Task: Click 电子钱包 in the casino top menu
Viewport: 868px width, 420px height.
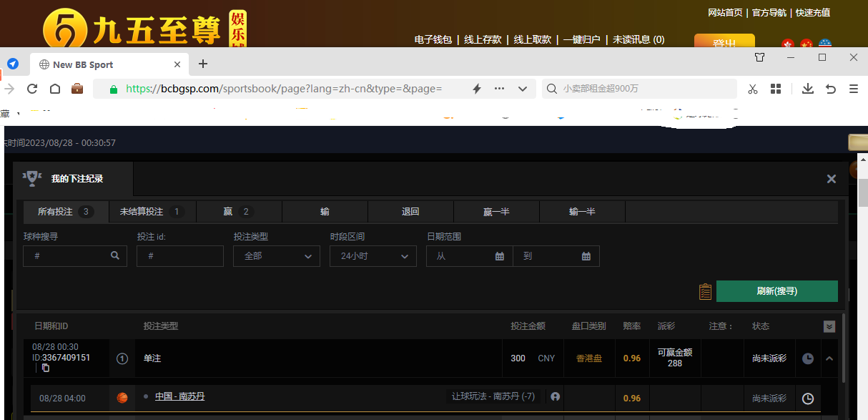Action: point(433,40)
